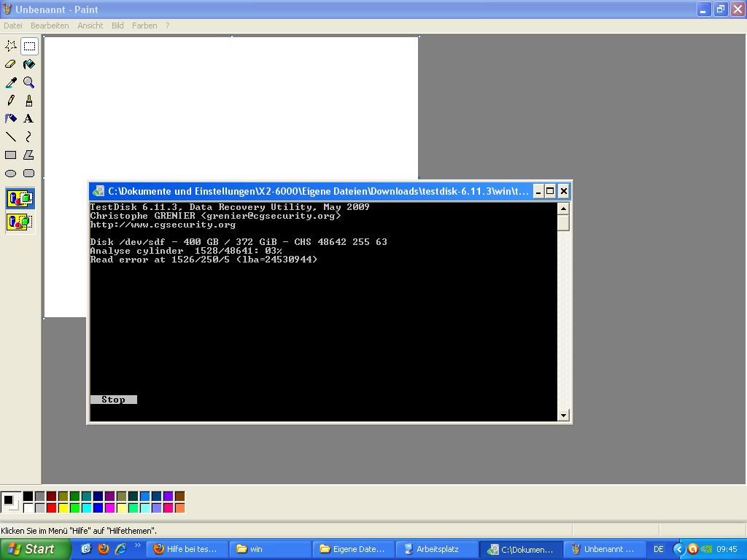
Task: Select the Text tool
Action: (x=29, y=119)
